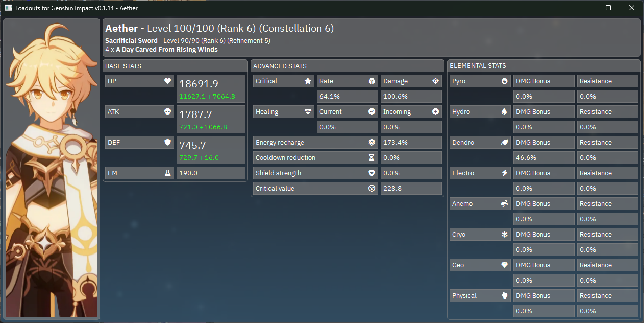Click the app icon in the title bar
Image resolution: width=644 pixels, height=323 pixels.
click(9, 8)
